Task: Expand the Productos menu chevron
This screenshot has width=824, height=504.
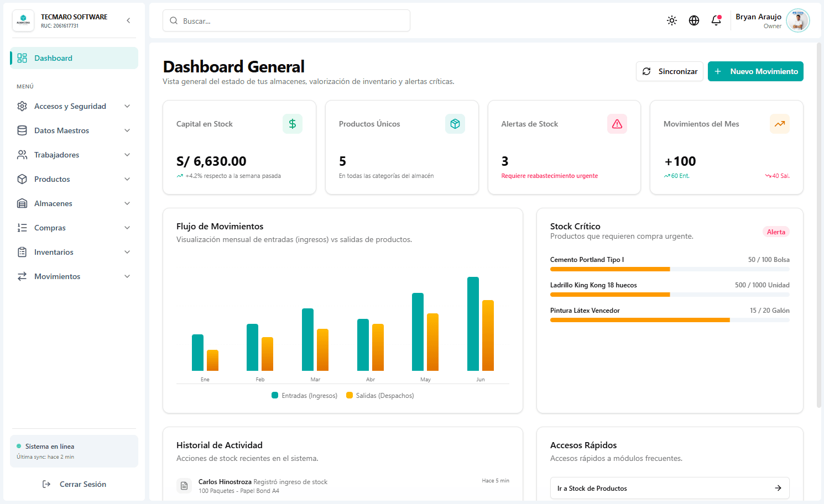Action: [127, 179]
